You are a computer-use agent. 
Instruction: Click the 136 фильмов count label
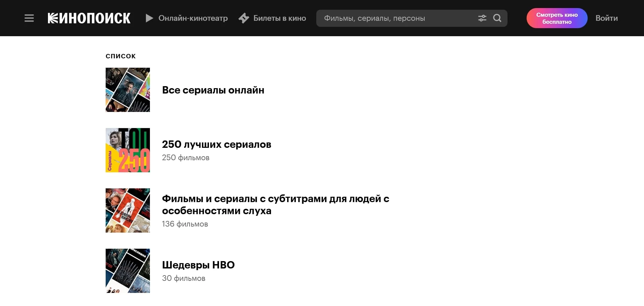tap(185, 224)
